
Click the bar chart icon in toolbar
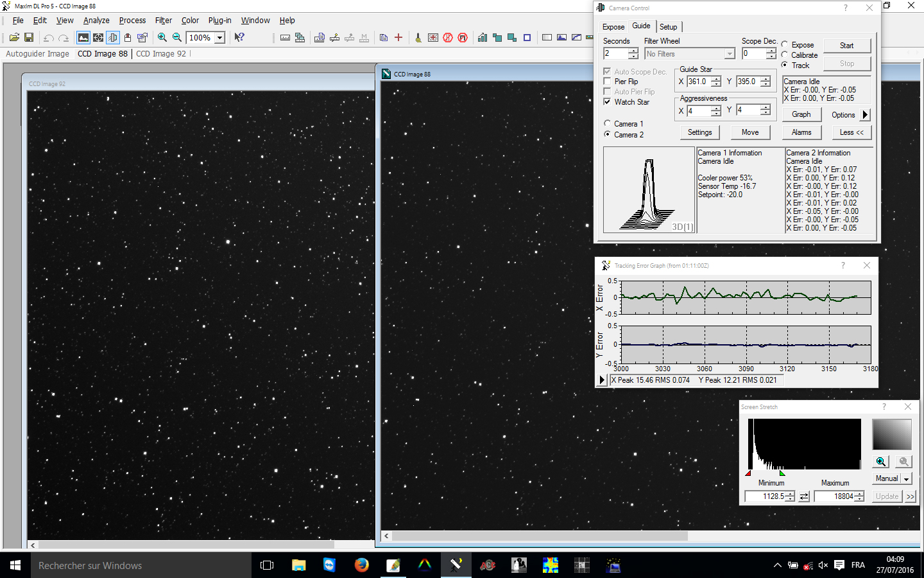pos(483,38)
